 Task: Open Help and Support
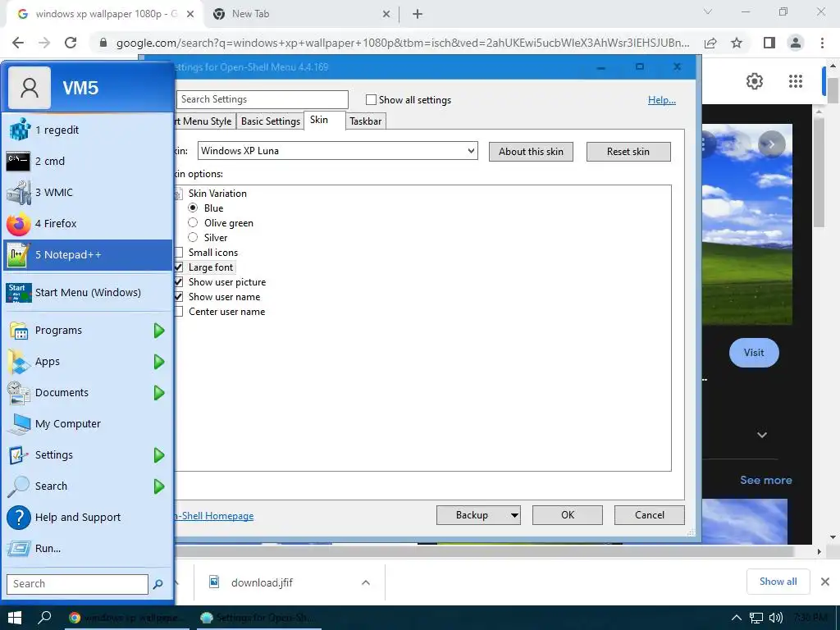[87, 518]
